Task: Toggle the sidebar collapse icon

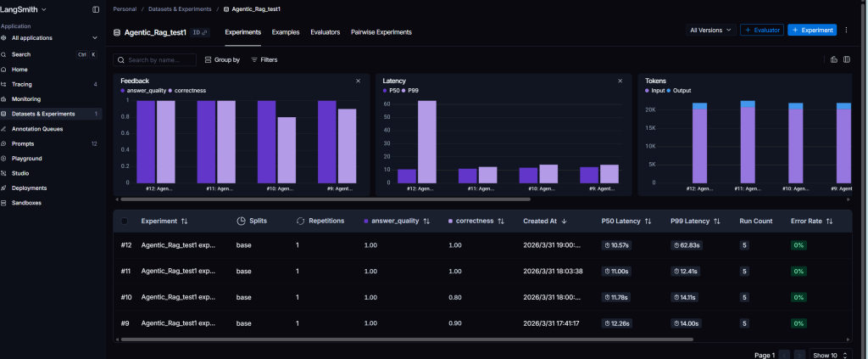Action: (96, 9)
